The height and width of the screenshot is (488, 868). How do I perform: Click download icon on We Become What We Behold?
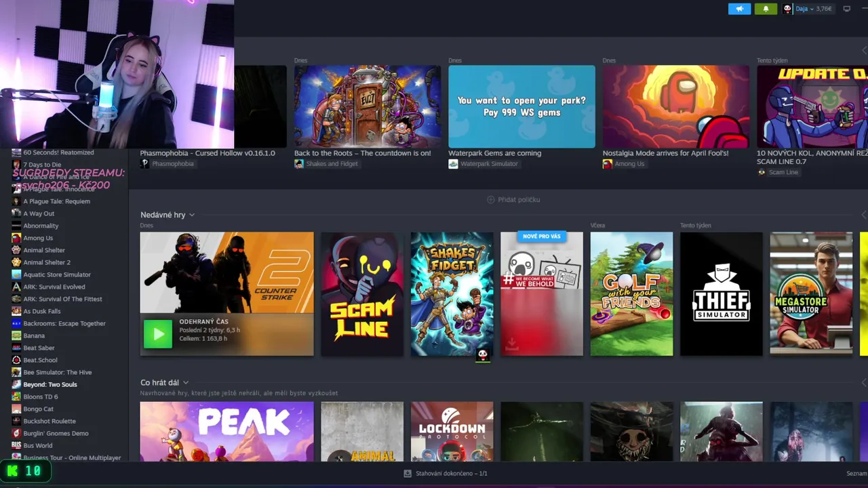(x=512, y=346)
